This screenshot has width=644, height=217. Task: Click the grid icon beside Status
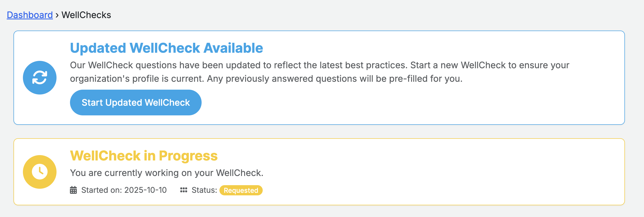[x=184, y=190]
